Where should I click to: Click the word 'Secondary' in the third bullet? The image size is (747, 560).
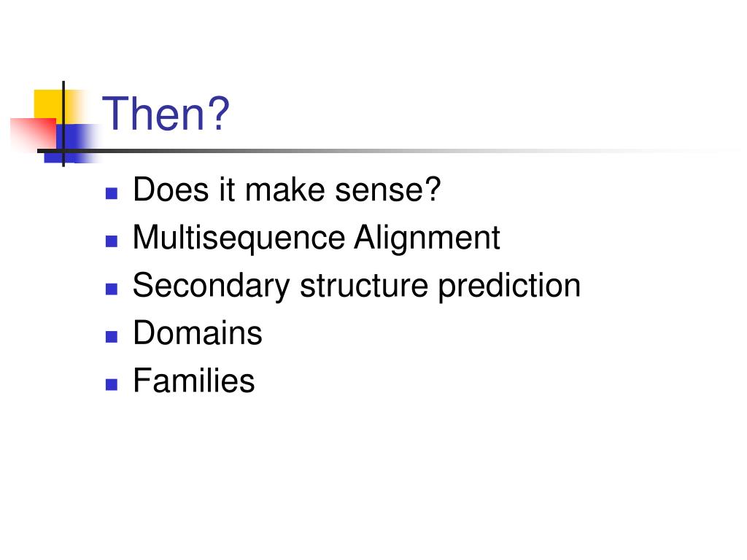point(211,286)
